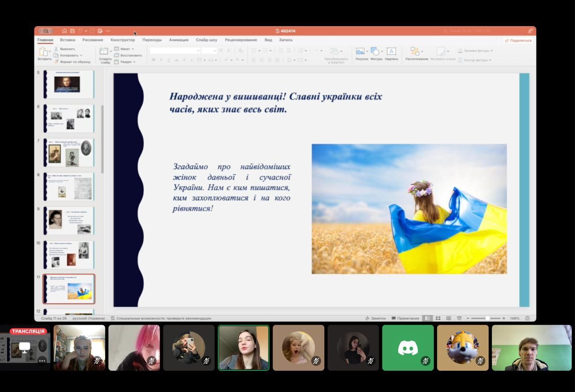Click the Создать слайд icon

tap(104, 52)
